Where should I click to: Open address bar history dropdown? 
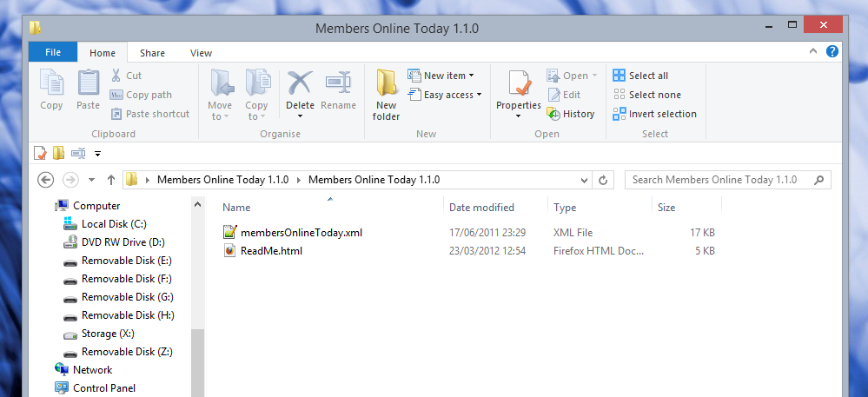(585, 180)
